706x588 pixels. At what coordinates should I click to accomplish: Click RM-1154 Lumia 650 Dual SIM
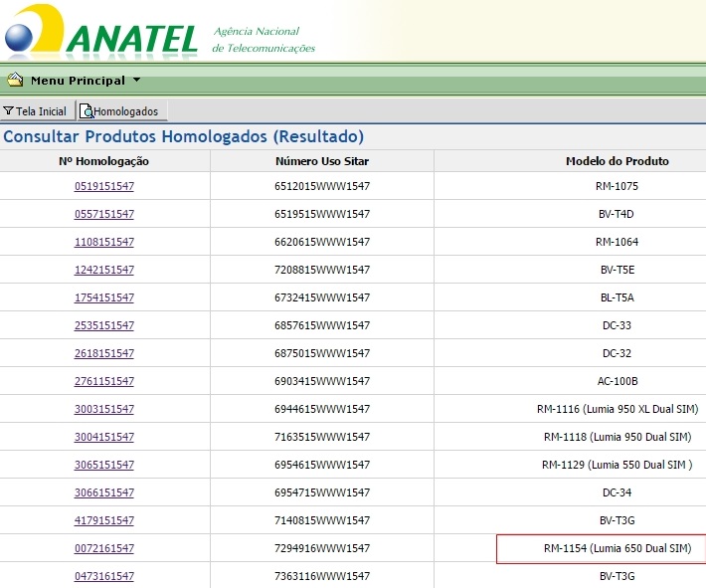coord(618,548)
